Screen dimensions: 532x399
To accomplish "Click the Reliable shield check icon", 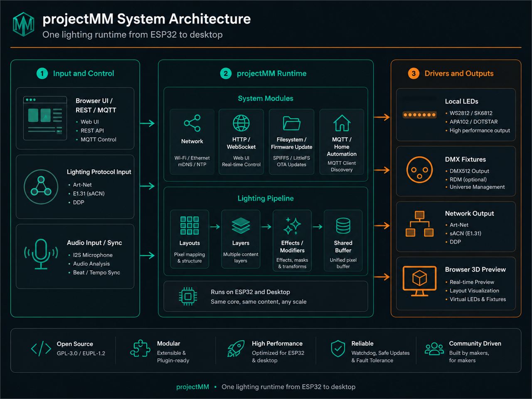I will click(338, 349).
